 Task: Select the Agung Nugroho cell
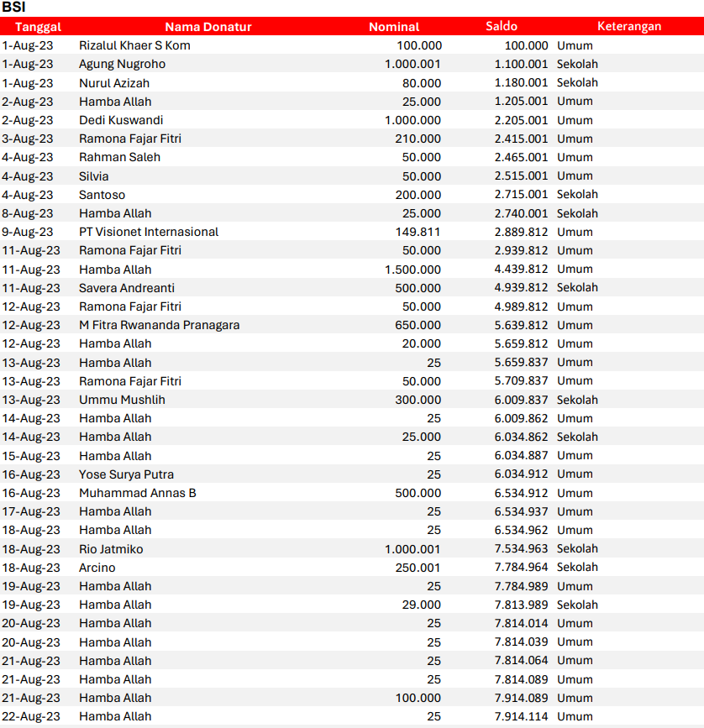coord(122,64)
